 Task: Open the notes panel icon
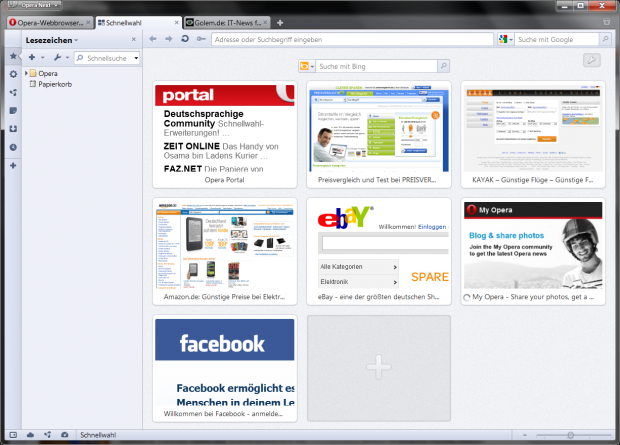[13, 110]
